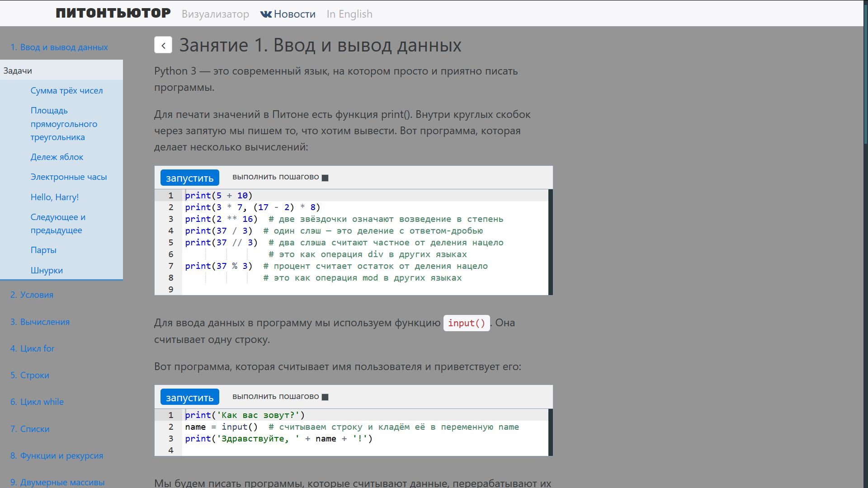868x488 pixels.
Task: Toggle step-by-step checkbox in second code editor
Action: (325, 397)
